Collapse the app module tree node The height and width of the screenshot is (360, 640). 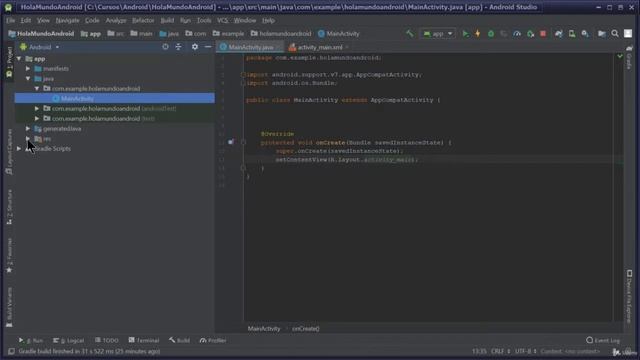[x=19, y=59]
